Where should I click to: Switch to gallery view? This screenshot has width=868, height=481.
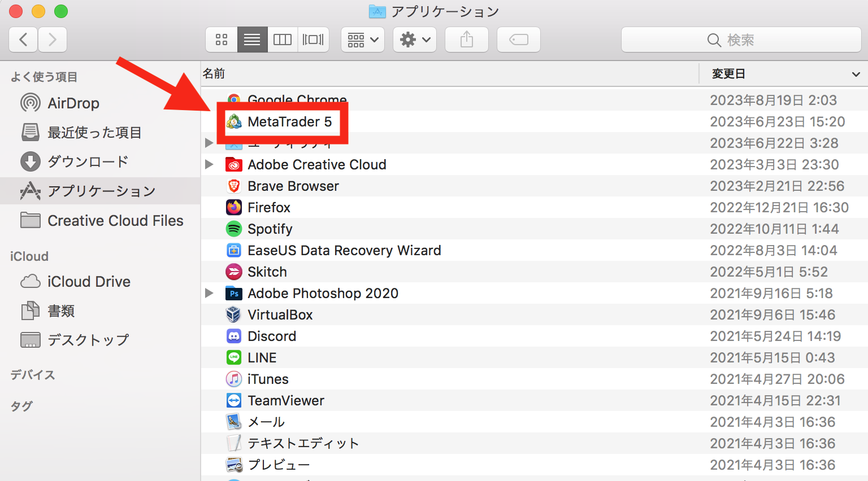313,40
